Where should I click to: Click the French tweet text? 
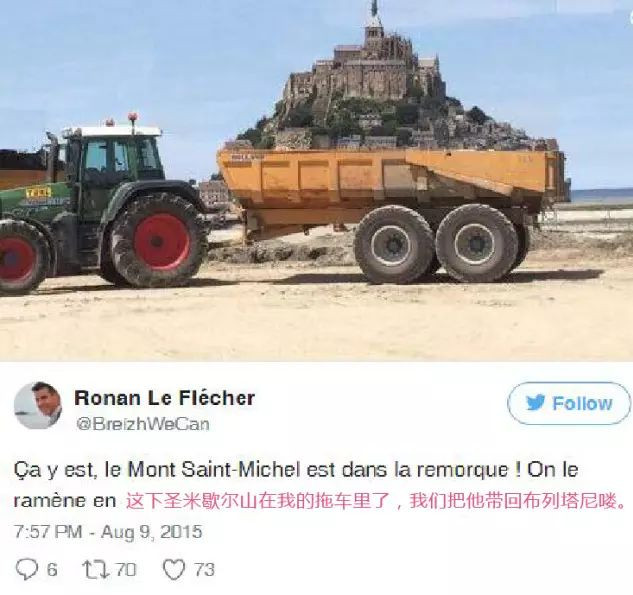click(x=296, y=485)
